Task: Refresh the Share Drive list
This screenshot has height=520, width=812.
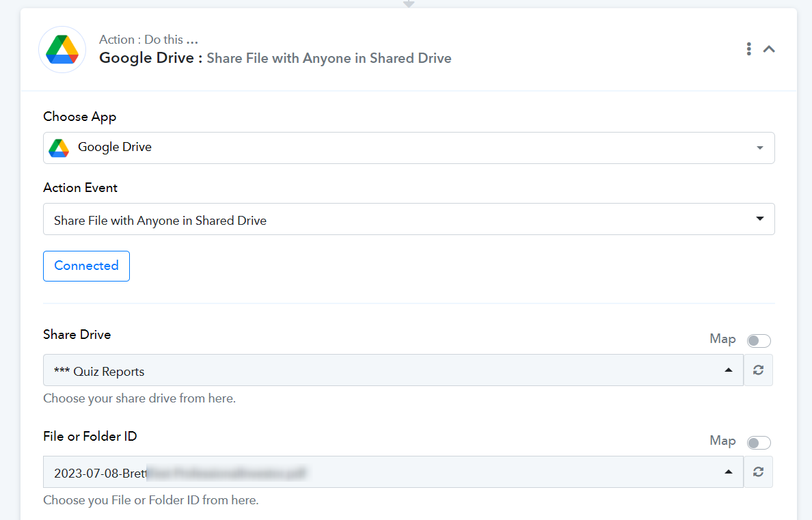Action: pos(758,370)
